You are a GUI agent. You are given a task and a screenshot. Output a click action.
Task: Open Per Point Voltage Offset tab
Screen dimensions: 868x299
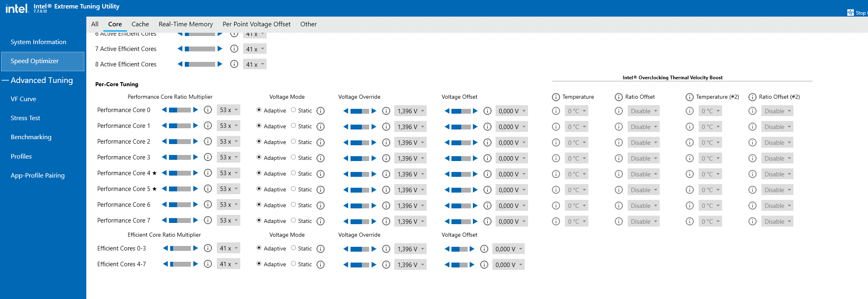257,24
